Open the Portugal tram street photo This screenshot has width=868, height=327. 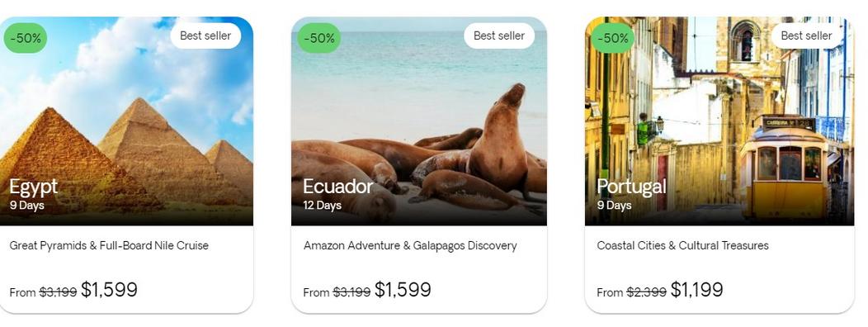(x=719, y=121)
